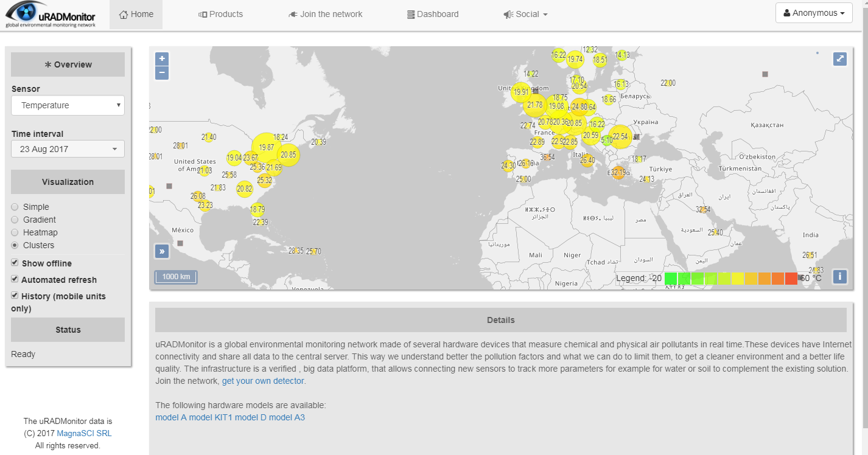Click the 20.59 temperature cluster
The width and height of the screenshot is (868, 455).
(590, 135)
